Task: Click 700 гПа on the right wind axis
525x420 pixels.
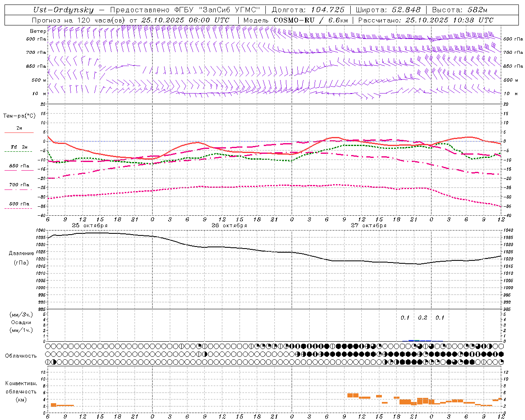Action: tap(513, 52)
